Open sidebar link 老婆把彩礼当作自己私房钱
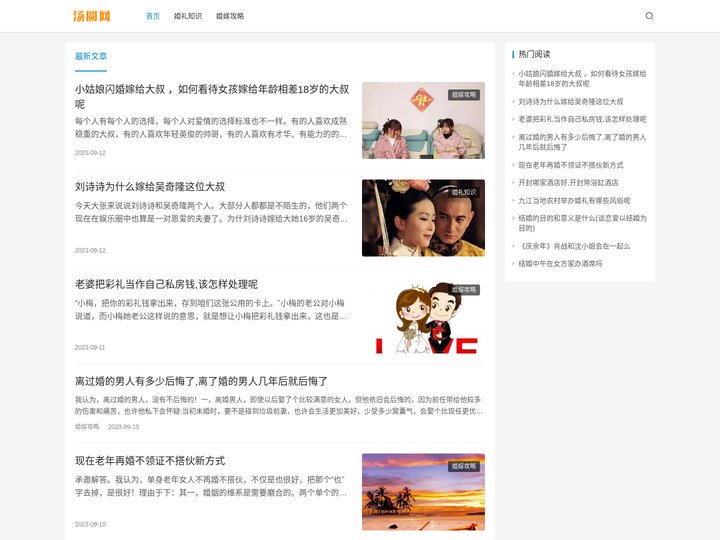The image size is (720, 540). (x=582, y=119)
